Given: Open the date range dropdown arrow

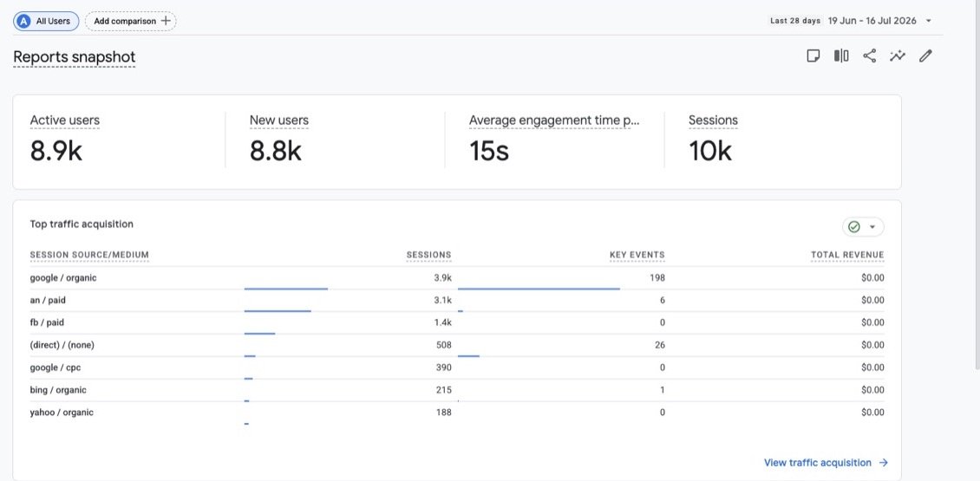Looking at the screenshot, I should [x=929, y=21].
